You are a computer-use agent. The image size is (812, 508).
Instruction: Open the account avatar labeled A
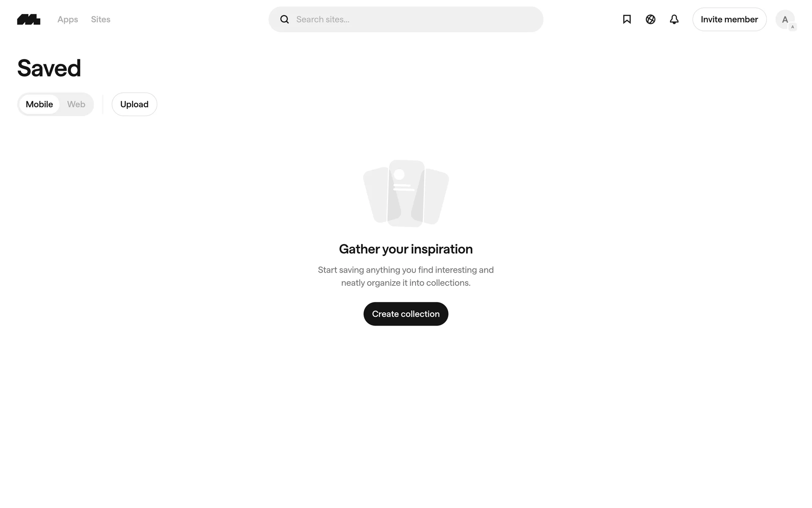click(x=785, y=19)
